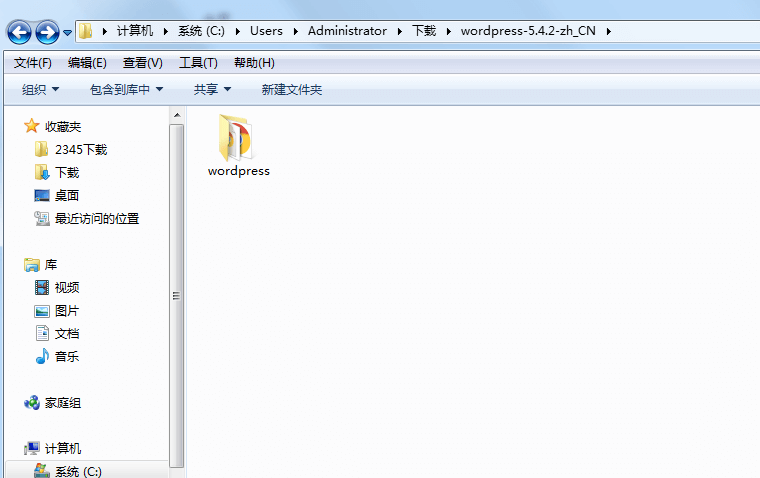
Task: Select 图片 library in navigation pane
Action: click(67, 311)
